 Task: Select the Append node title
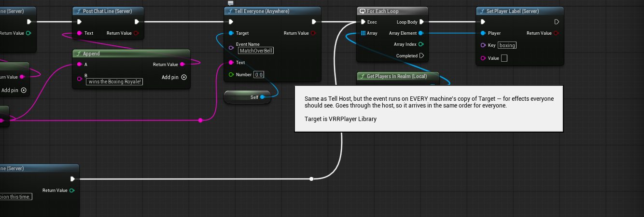point(91,54)
